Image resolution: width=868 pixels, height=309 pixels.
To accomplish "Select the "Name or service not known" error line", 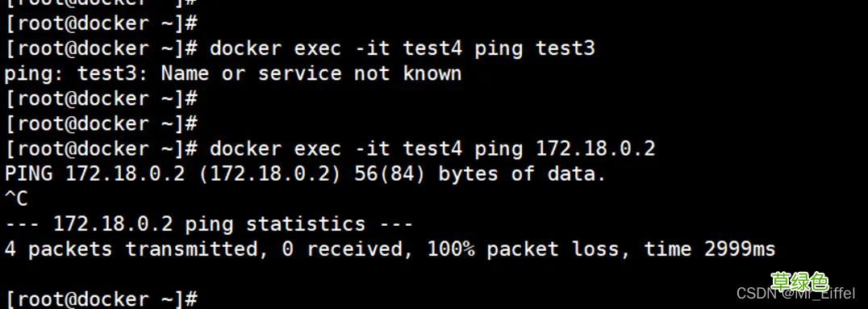I will (x=233, y=73).
